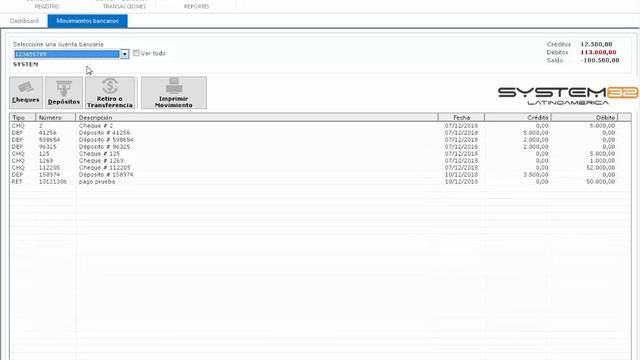Select the row 'Depósito # 96325'
The width and height of the screenshot is (640, 360).
click(320, 147)
